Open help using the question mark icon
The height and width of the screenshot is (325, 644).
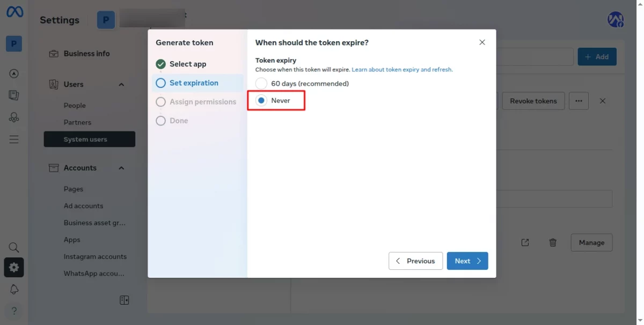tap(14, 311)
